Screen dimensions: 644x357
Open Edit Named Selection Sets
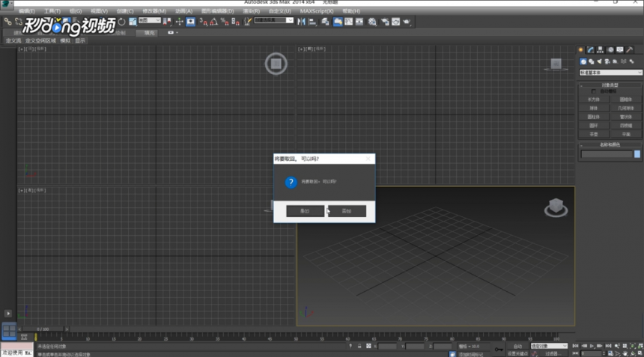tap(248, 22)
